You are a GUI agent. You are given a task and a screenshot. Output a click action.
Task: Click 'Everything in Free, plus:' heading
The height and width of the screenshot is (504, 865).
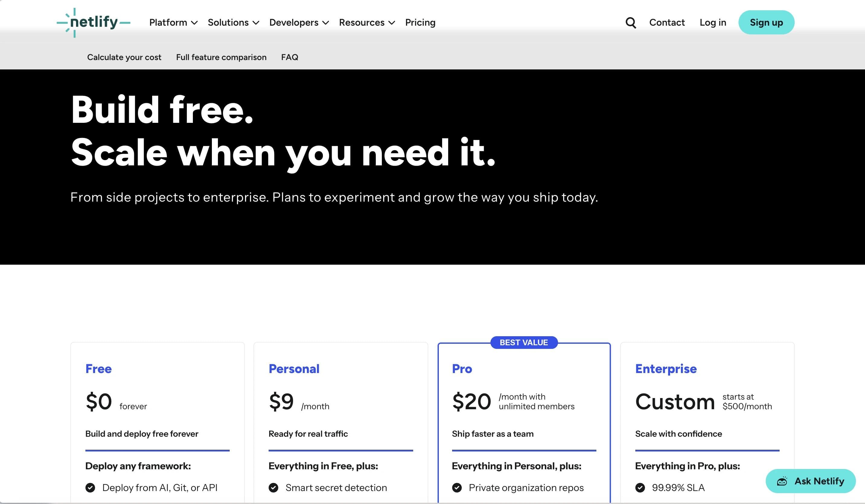point(323,466)
